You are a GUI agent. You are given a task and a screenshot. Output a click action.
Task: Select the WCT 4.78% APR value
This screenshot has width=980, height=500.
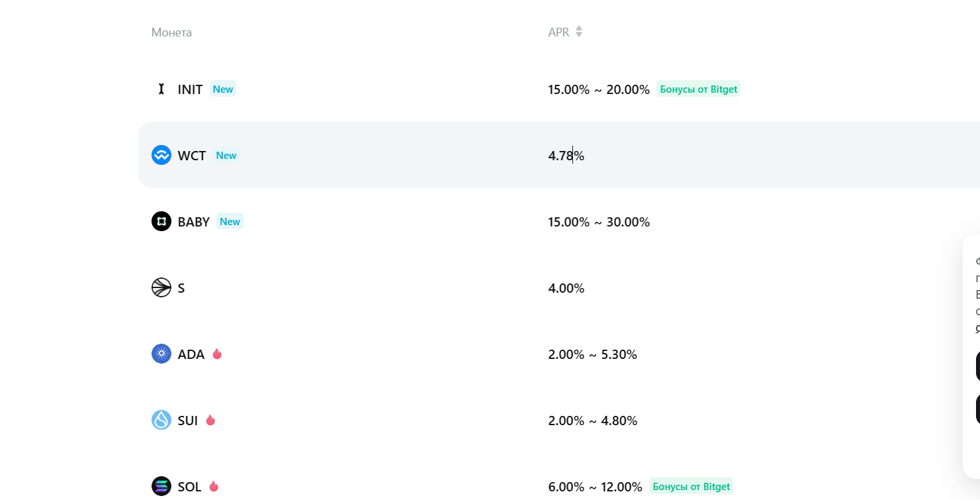pyautogui.click(x=566, y=156)
